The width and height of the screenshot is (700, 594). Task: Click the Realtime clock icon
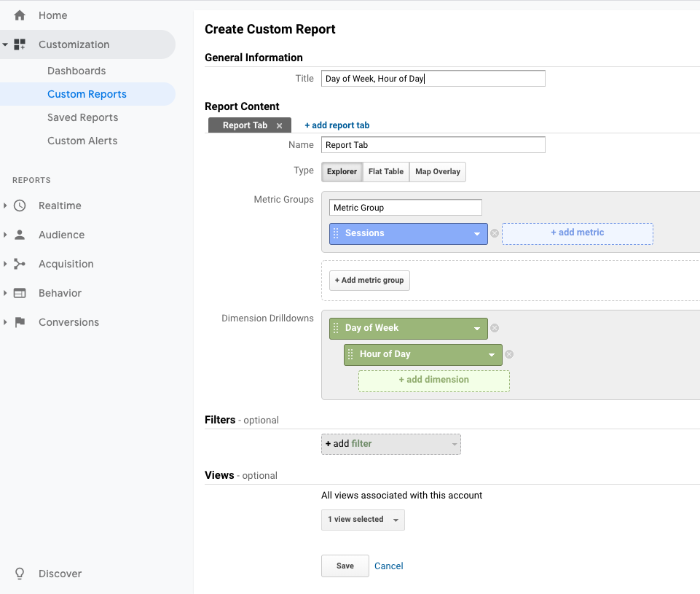20,206
